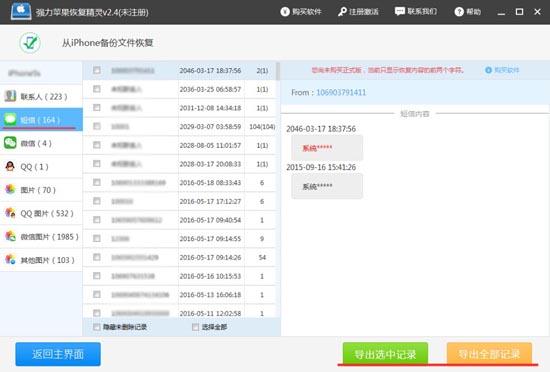The image size is (550, 372).
Task: Click the QQ图片 (532) icon
Action: point(10,213)
